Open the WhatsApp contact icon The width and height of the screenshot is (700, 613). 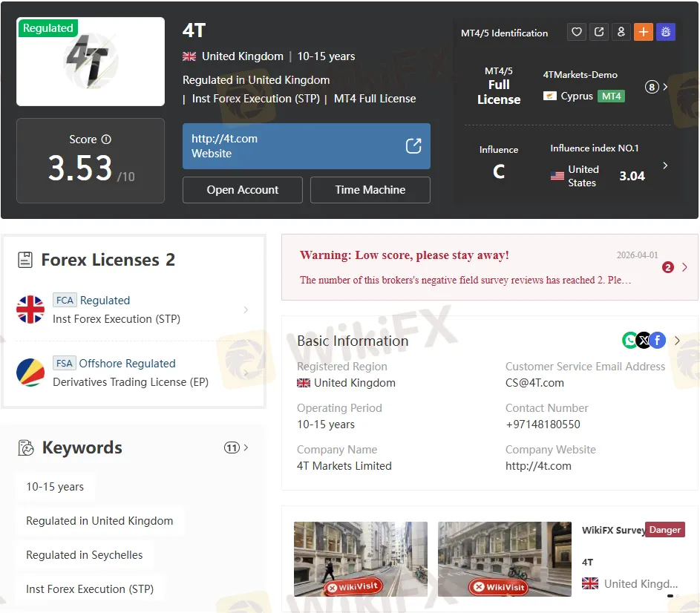coord(629,341)
